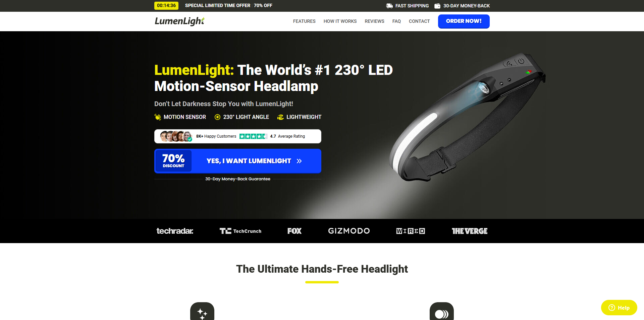Click the fast shipping truck icon
644x320 pixels.
[389, 6]
